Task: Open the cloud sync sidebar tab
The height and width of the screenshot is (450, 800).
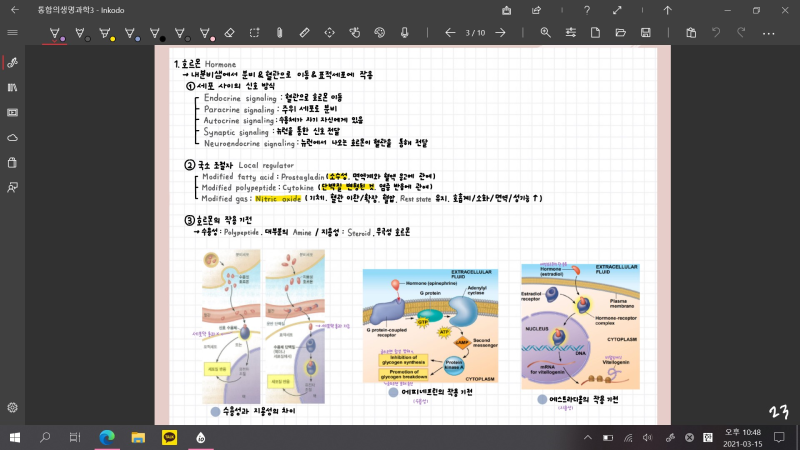Action: pos(13,138)
